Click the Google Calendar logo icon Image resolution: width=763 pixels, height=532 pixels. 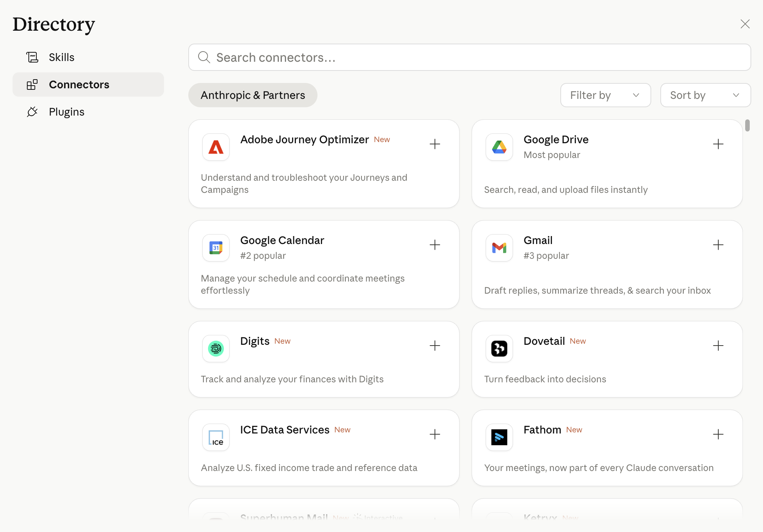(x=216, y=248)
